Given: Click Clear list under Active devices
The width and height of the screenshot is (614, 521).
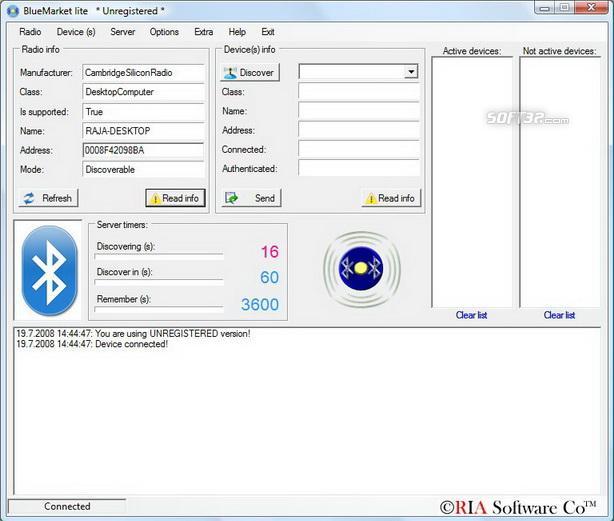Looking at the screenshot, I should coord(471,315).
